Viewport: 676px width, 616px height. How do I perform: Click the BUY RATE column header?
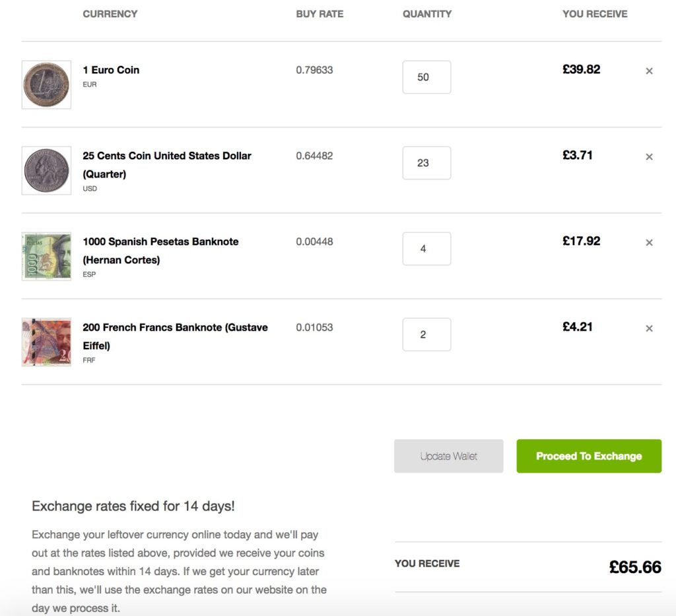tap(320, 13)
